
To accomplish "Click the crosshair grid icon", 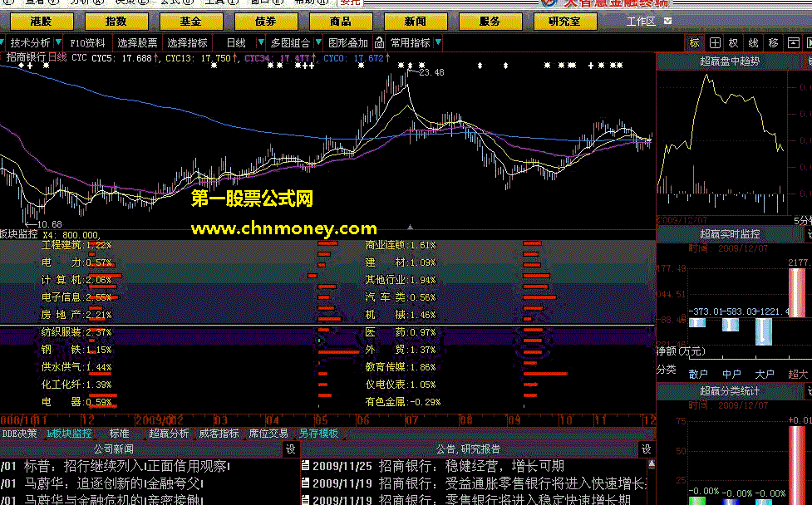I will (715, 43).
